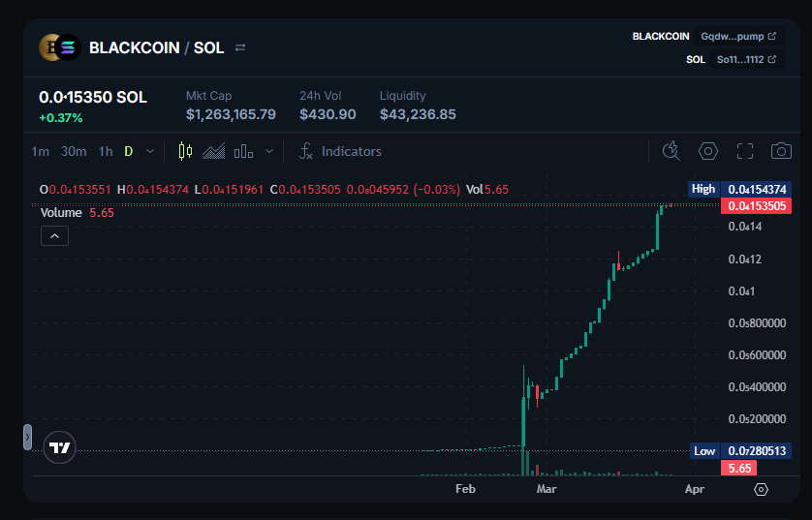Click the 0.0₄12 price axis label
Screen dimensions: 812x520
[x=745, y=260]
